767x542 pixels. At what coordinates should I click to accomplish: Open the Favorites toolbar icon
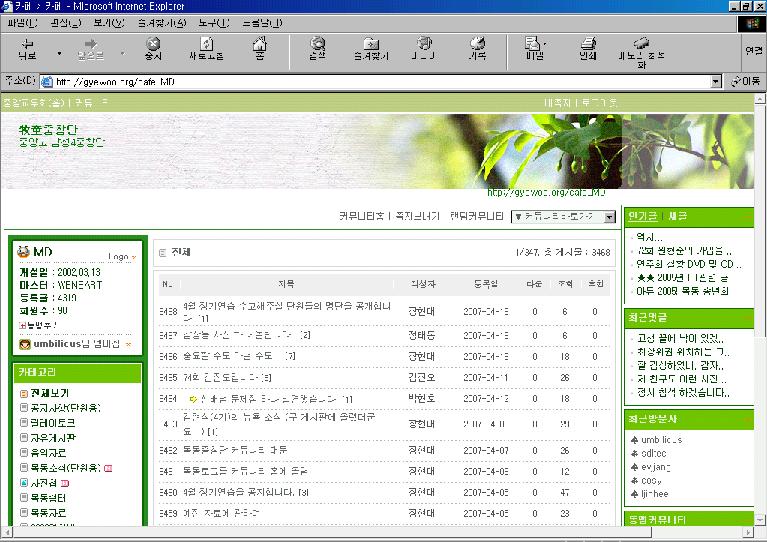371,49
